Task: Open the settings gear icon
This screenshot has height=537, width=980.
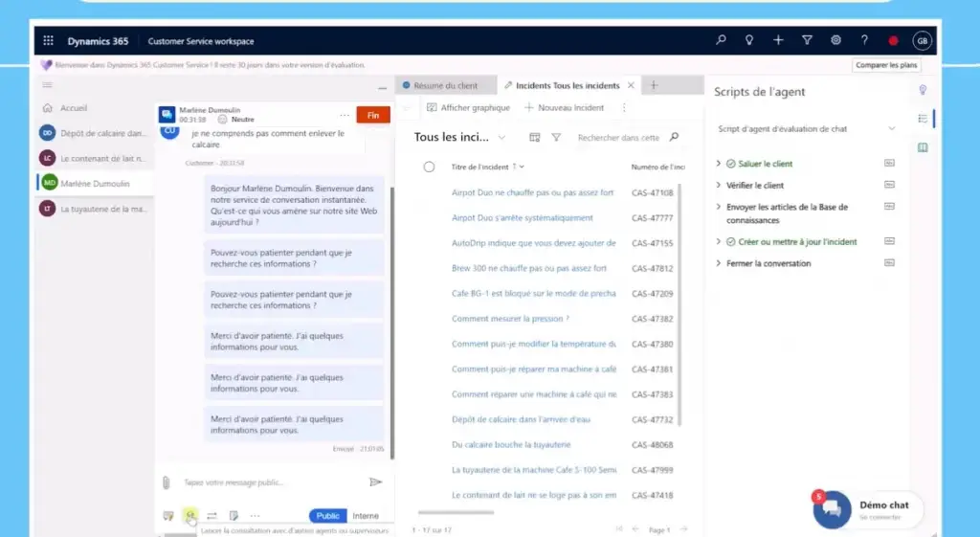Action: pos(835,40)
